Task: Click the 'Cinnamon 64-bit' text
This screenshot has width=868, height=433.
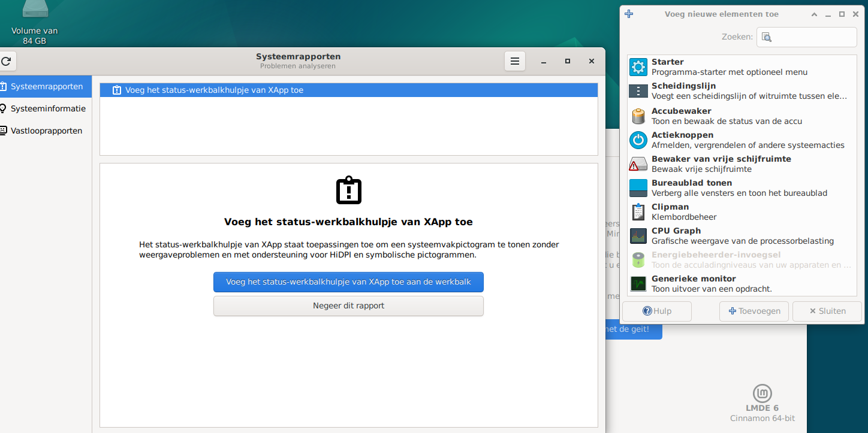Action: [762, 418]
